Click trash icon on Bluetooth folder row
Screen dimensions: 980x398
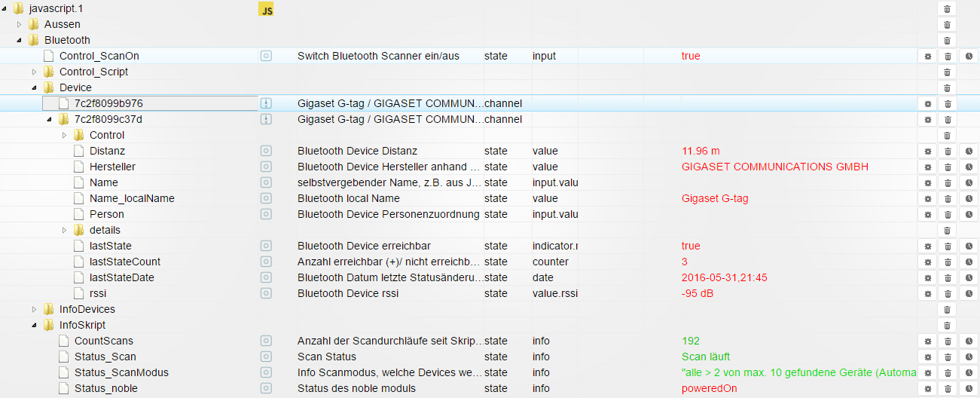[948, 40]
